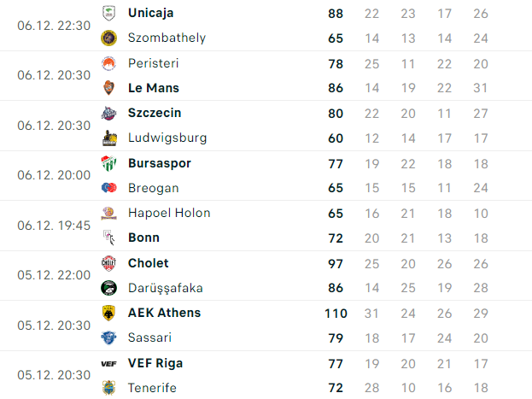This screenshot has width=532, height=399.
Task: Click the Tenerife team name
Action: point(152,388)
